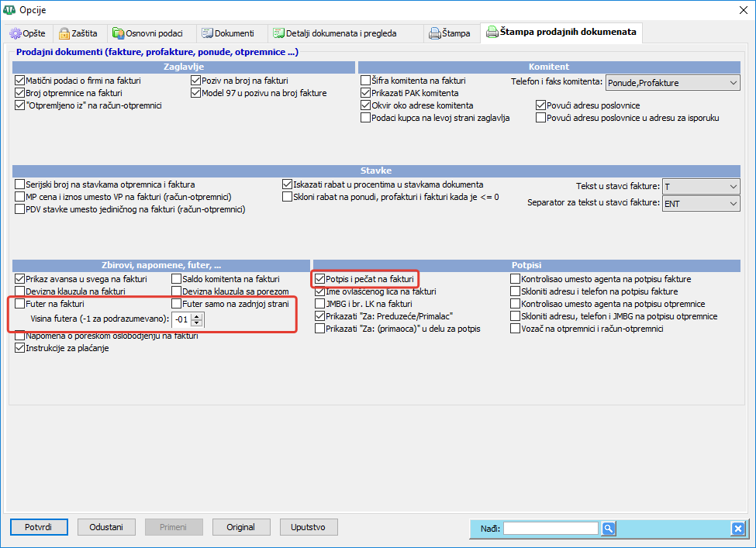Uncheck Potpis i pečat na fakturi
This screenshot has width=756, height=548.
click(319, 279)
